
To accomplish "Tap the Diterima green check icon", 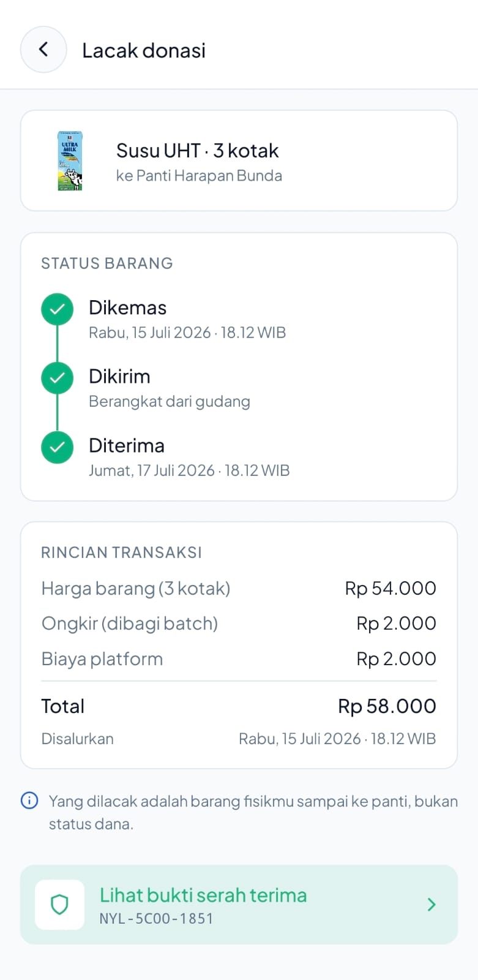I will click(57, 447).
